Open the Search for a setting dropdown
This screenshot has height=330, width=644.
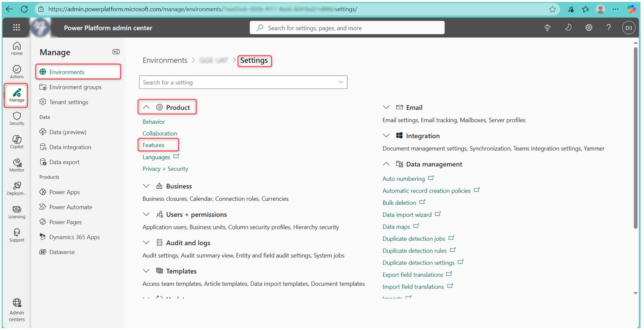[x=340, y=82]
